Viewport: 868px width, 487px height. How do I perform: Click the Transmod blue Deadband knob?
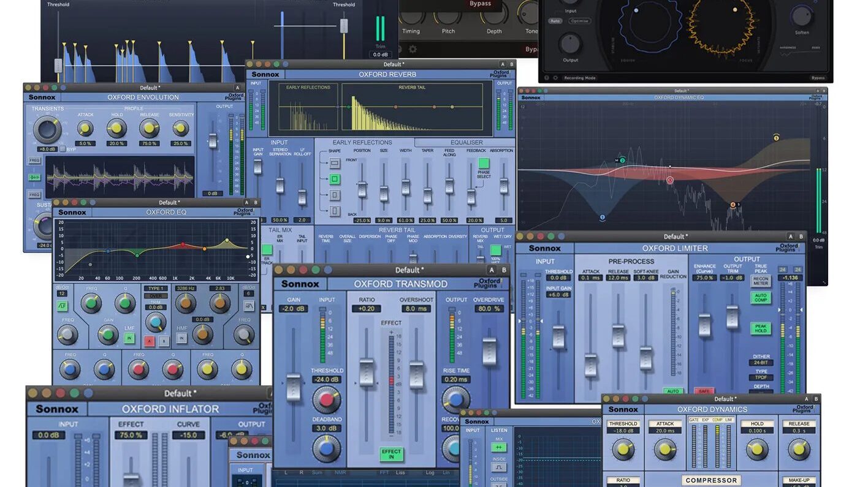click(326, 448)
